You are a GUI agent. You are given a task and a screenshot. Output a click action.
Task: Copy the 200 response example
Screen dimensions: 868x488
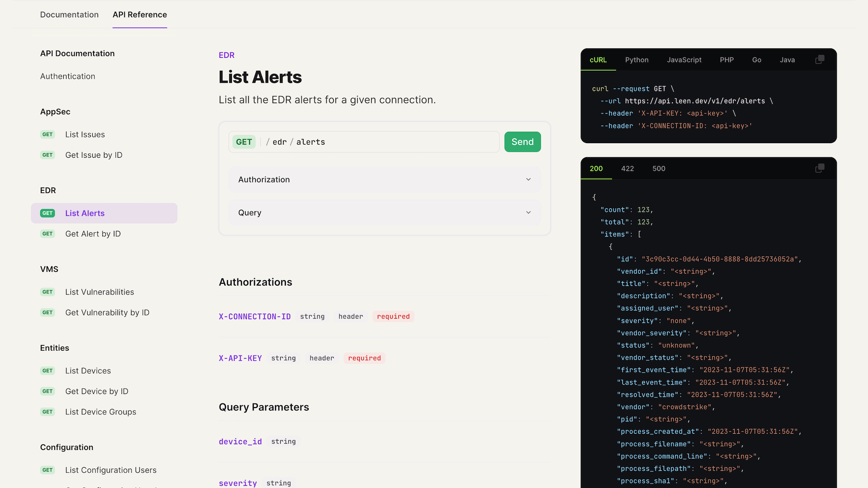(820, 168)
